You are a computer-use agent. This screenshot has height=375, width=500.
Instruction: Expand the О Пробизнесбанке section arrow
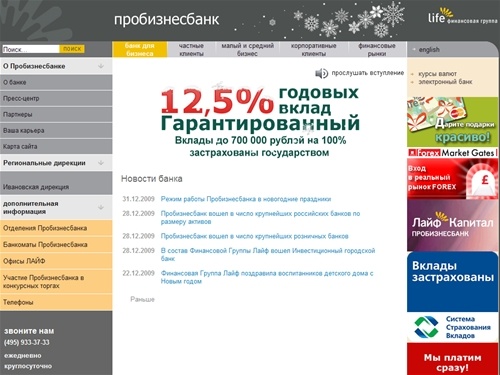[101, 66]
